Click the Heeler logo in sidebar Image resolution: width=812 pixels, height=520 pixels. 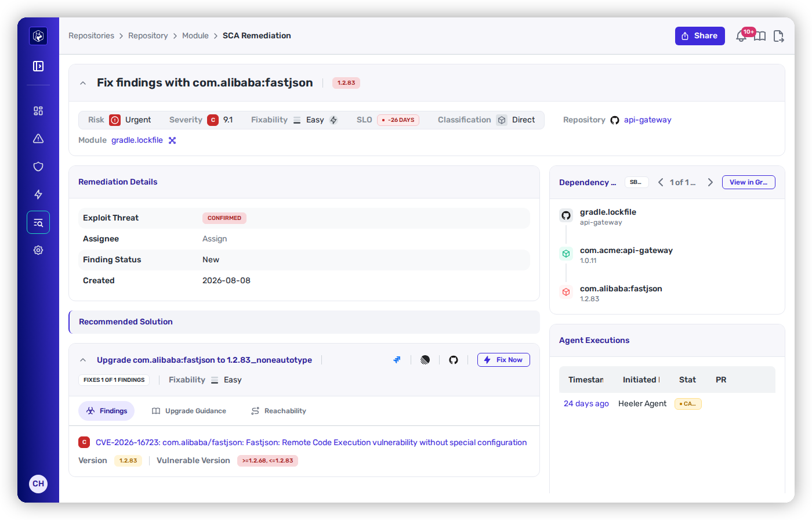[38, 36]
